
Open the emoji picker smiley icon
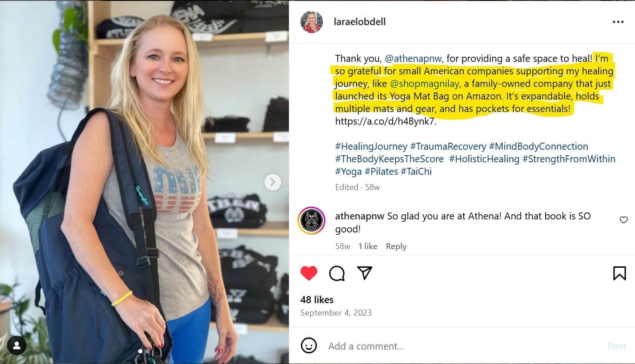(309, 345)
